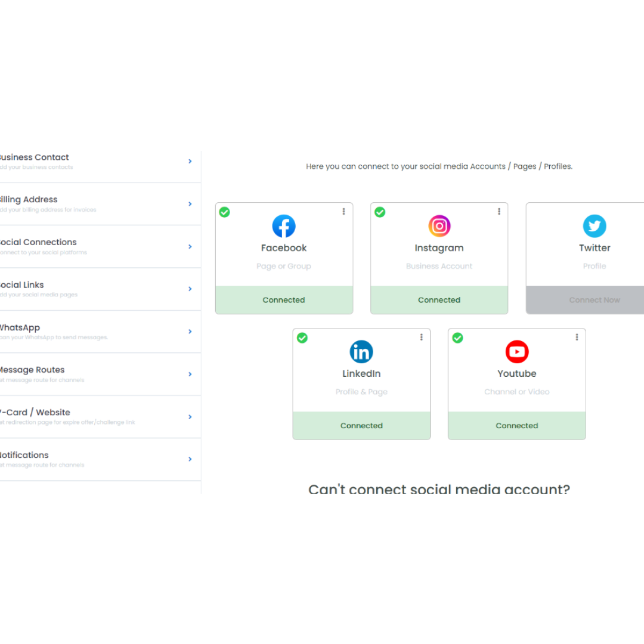Go to the Social Links section
Viewport: 644px width, 644px height.
click(100, 289)
